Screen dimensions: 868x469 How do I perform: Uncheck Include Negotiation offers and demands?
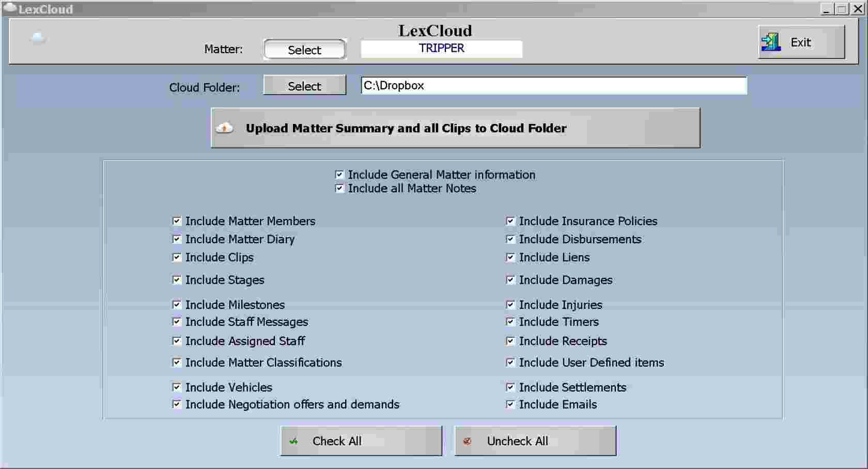point(177,404)
